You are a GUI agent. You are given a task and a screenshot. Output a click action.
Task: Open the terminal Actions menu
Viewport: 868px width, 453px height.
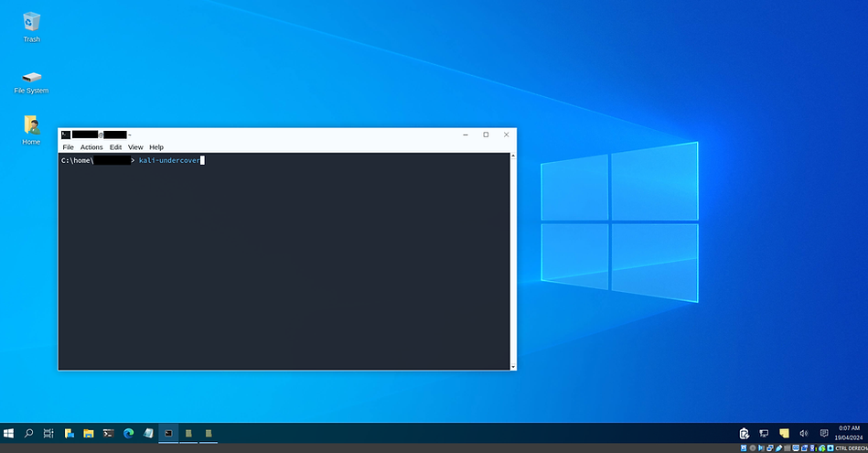(91, 147)
